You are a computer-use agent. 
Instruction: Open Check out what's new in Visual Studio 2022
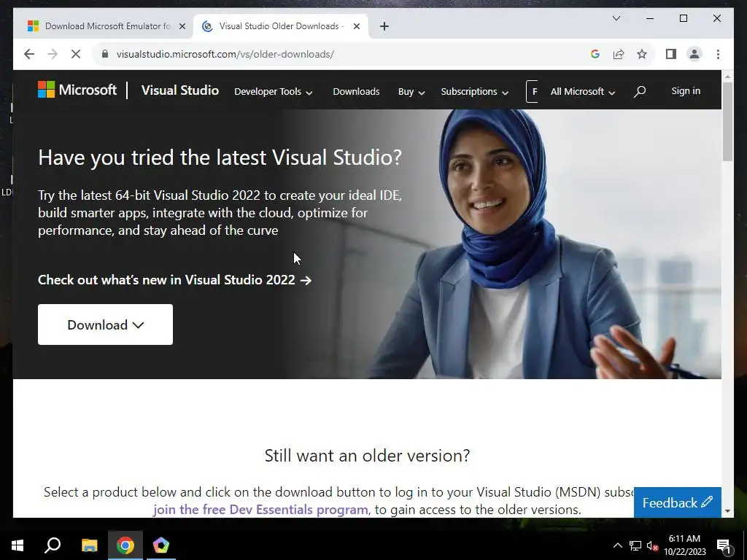click(x=174, y=279)
